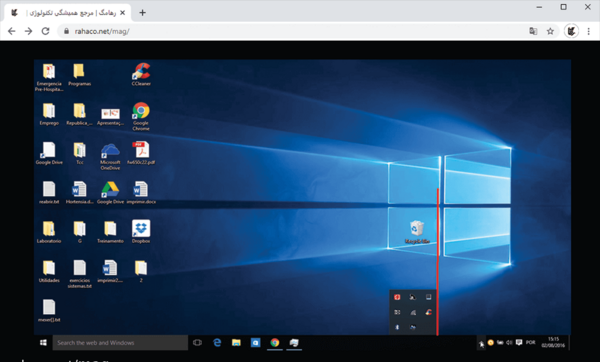Image resolution: width=600 pixels, height=362 pixels.
Task: Select the Emergencia Pre-Hospita... folder
Action: (49, 77)
